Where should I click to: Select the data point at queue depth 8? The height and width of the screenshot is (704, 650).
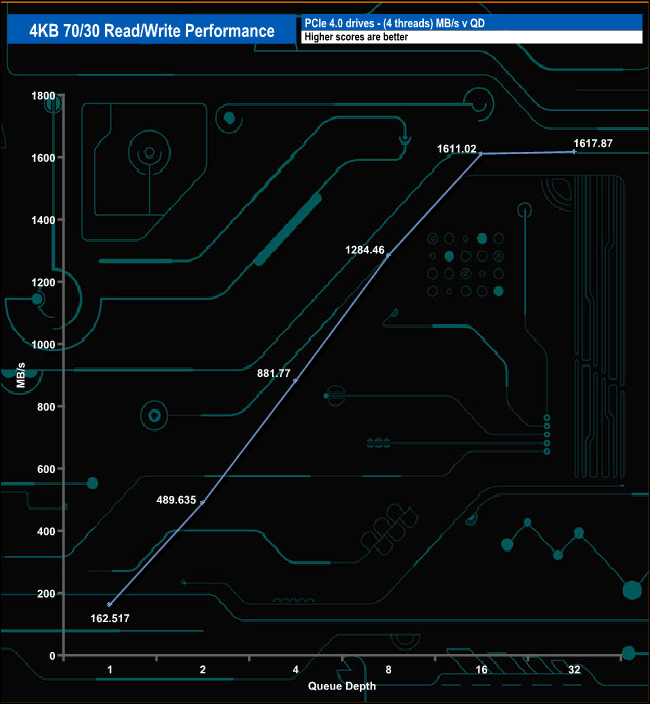tap(388, 255)
